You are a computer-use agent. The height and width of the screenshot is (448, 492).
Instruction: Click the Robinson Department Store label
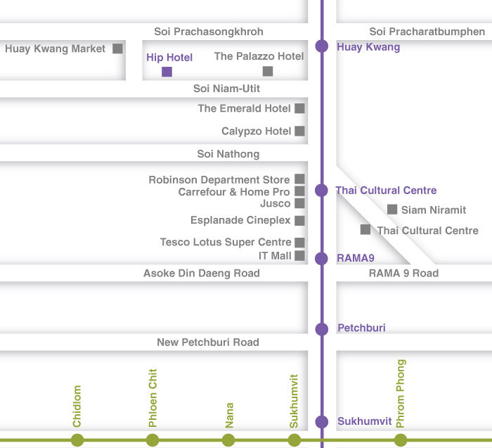[219, 180]
